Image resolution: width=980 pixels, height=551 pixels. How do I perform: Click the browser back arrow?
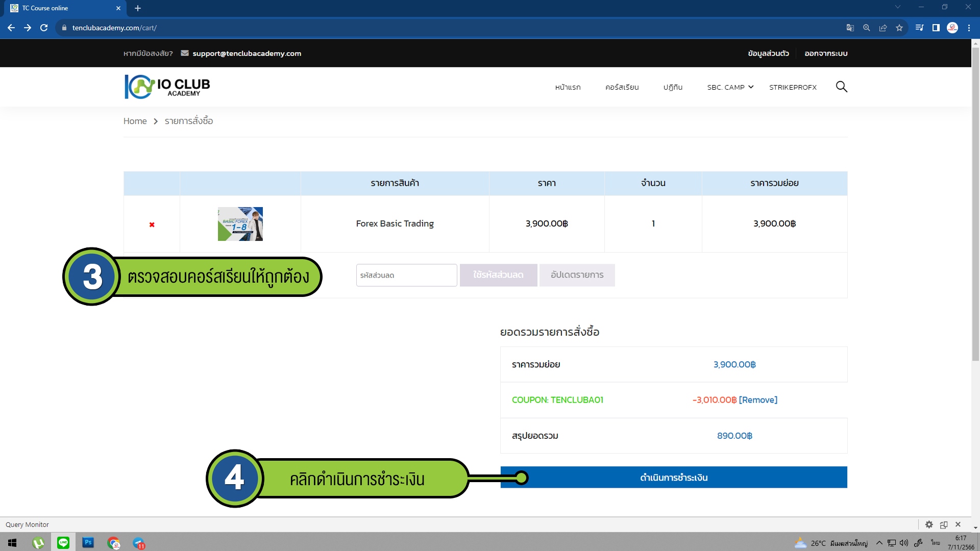11,28
